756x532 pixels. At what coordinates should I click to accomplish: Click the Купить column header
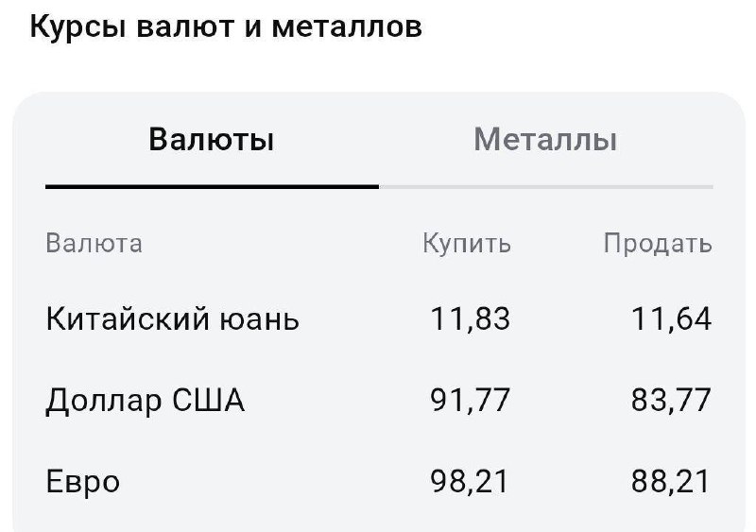(467, 244)
